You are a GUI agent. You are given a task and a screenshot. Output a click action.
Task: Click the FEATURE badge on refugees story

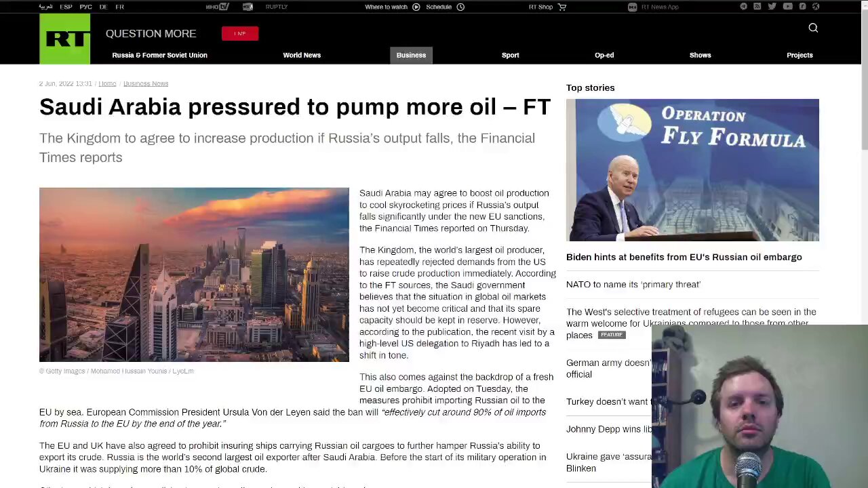point(611,335)
